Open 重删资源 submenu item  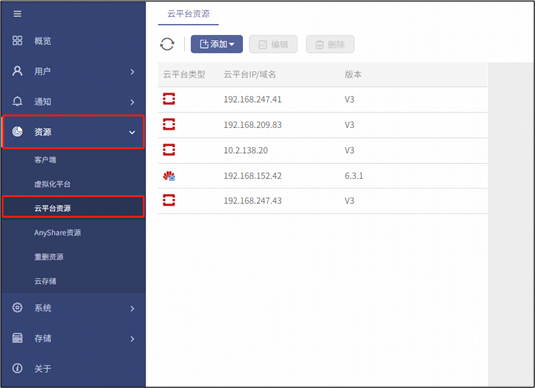point(73,257)
